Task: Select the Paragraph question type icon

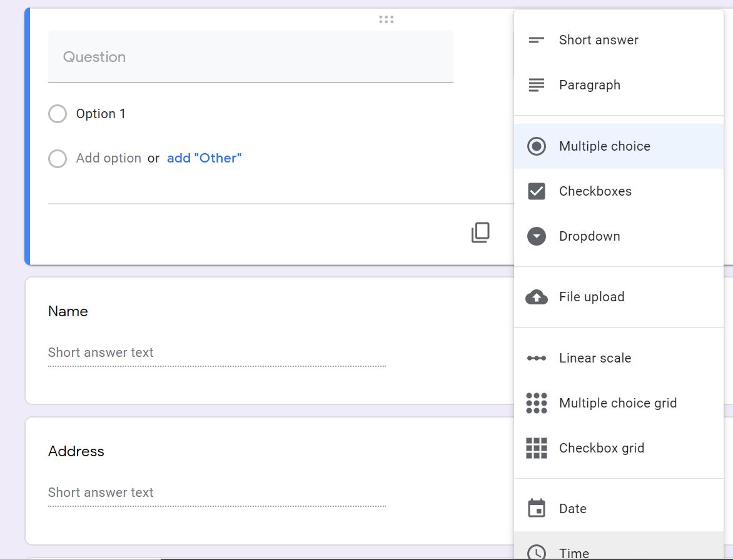Action: [536, 84]
